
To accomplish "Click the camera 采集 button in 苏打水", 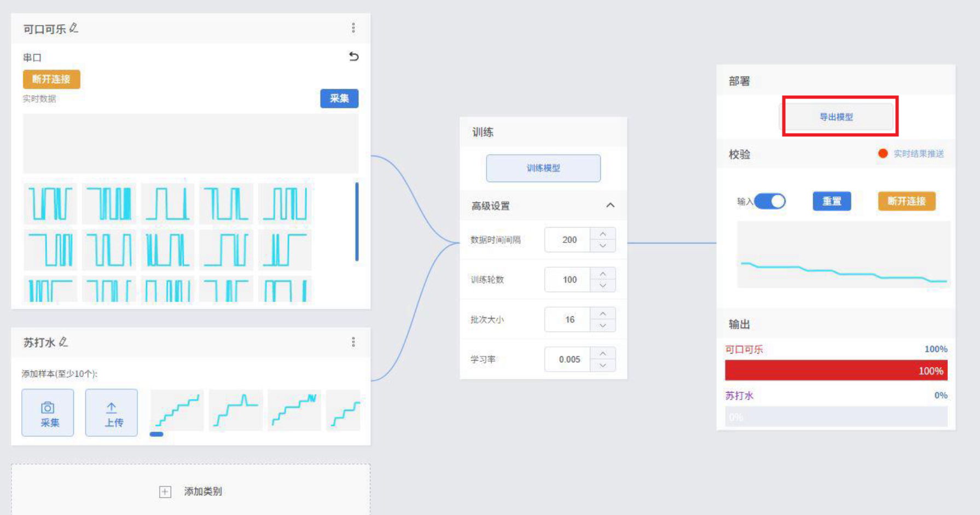I will click(x=48, y=413).
